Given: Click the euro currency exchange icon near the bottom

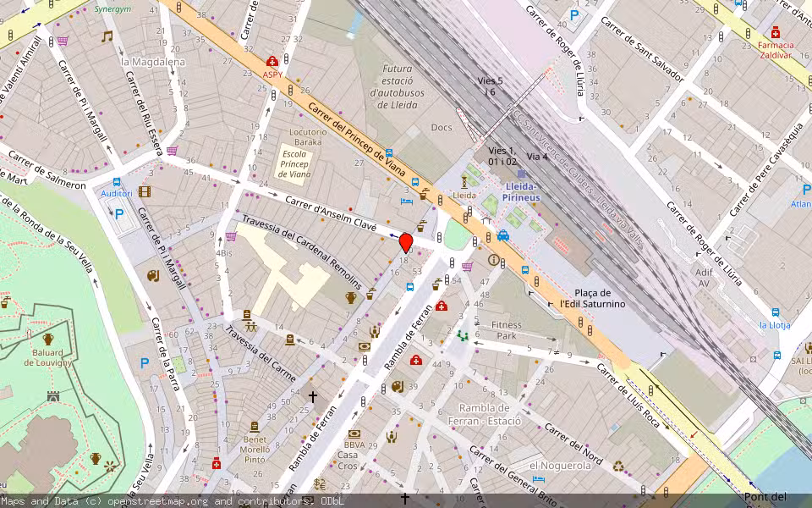Looking at the screenshot, I should click(320, 483).
